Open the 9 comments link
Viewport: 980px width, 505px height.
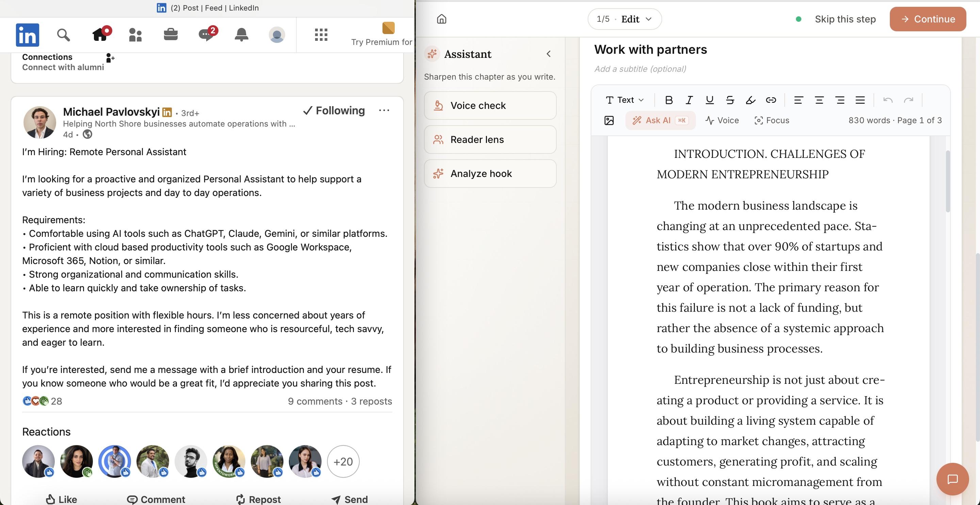[x=315, y=401]
